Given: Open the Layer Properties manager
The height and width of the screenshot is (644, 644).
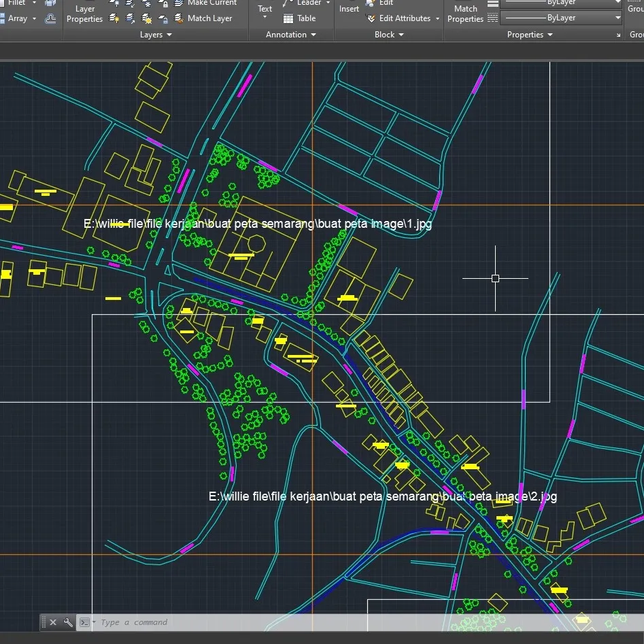Looking at the screenshot, I should 84,14.
